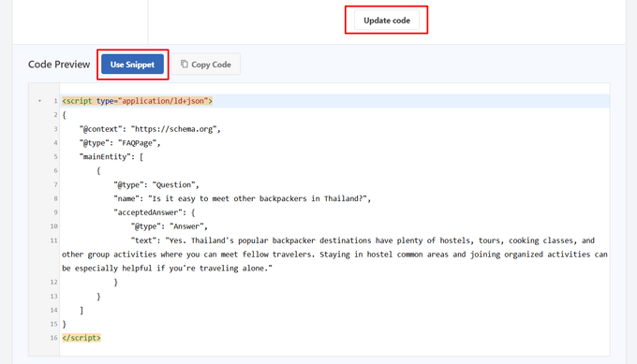Click line number 11 in the gutter
The image size is (637, 364).
[53, 240]
